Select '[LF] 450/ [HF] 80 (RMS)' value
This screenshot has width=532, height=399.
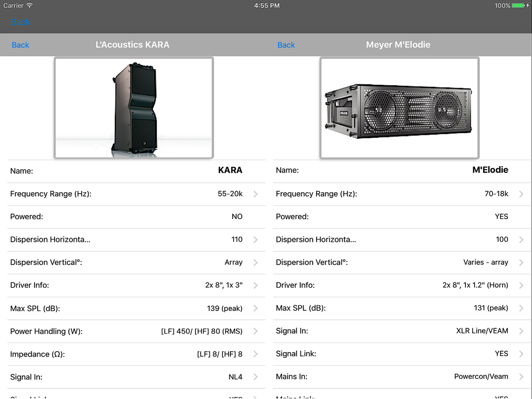(x=202, y=331)
